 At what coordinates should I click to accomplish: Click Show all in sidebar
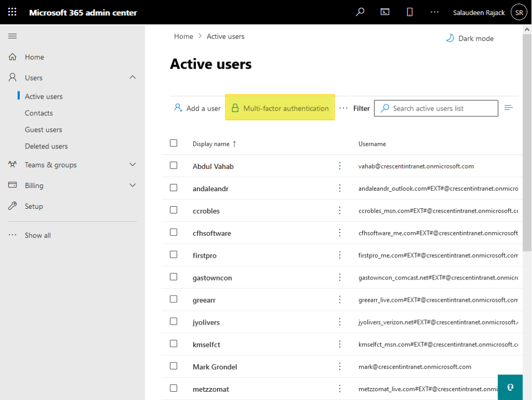pos(37,235)
